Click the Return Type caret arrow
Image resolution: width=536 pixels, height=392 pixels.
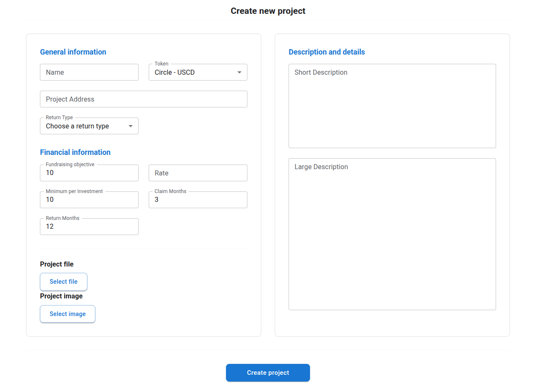coord(131,126)
